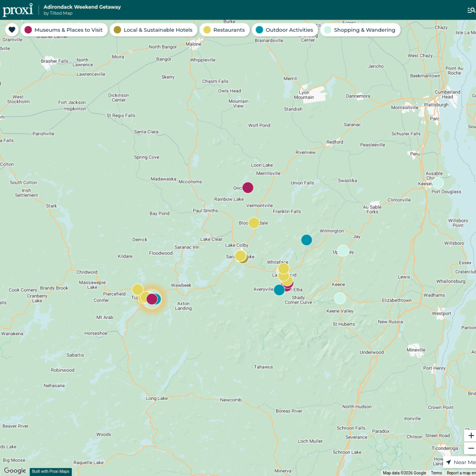
Task: Click the highlighted magenta marker at Tupper Lake
Action: tap(152, 299)
